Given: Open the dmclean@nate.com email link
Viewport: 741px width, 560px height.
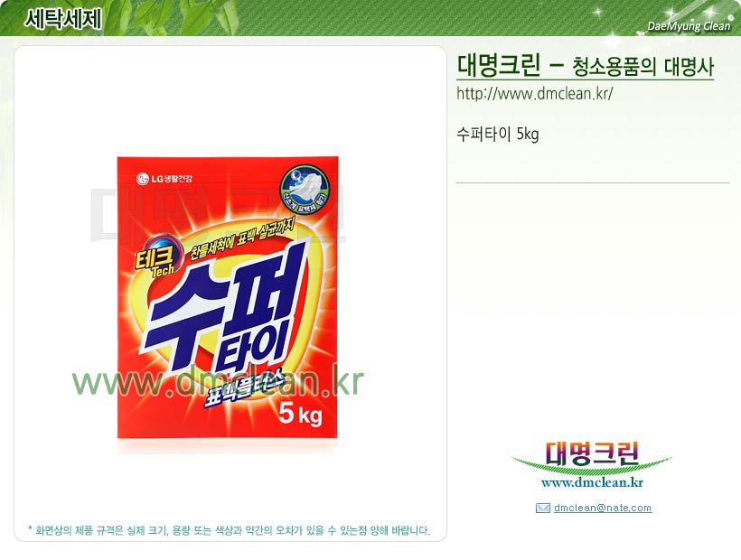Looking at the screenshot, I should coord(603,508).
